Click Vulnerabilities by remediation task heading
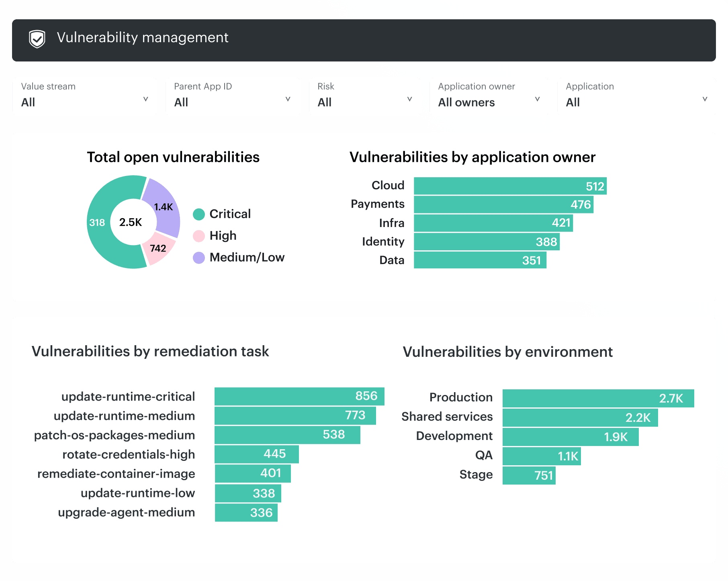Screen dimensions: 728x581 (150, 351)
